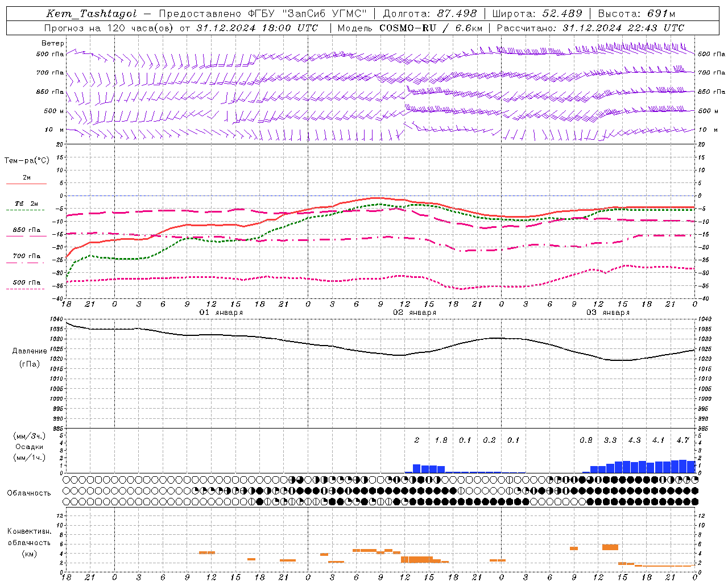Viewport: 728px width, 582px height.
Task: Click the Высота: 691м value
Action: (x=636, y=14)
